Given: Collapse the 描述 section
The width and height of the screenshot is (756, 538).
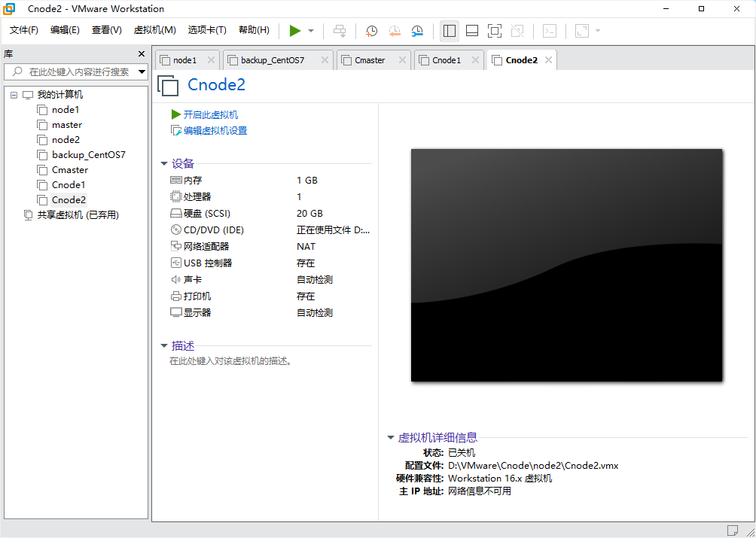Looking at the screenshot, I should pyautogui.click(x=164, y=346).
